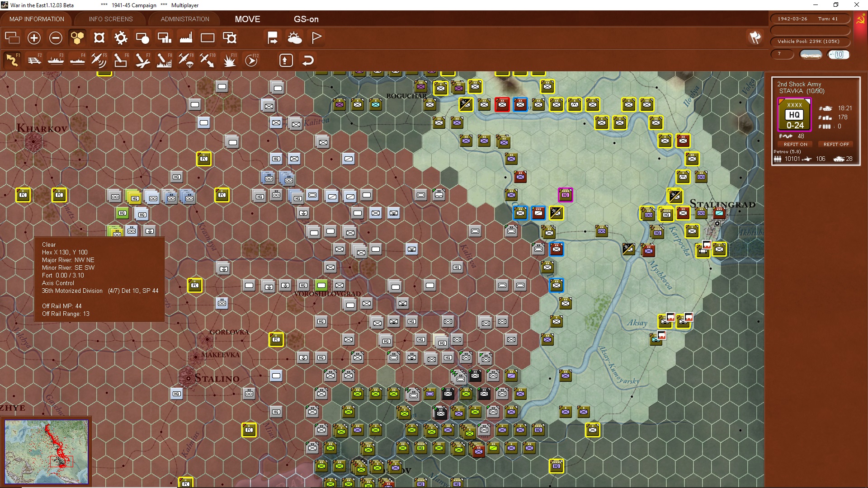Select the F2 rail mode icon

tap(34, 60)
